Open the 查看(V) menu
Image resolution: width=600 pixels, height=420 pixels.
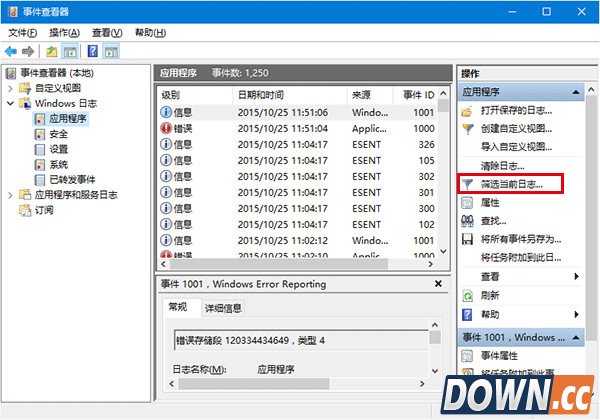pos(107,33)
